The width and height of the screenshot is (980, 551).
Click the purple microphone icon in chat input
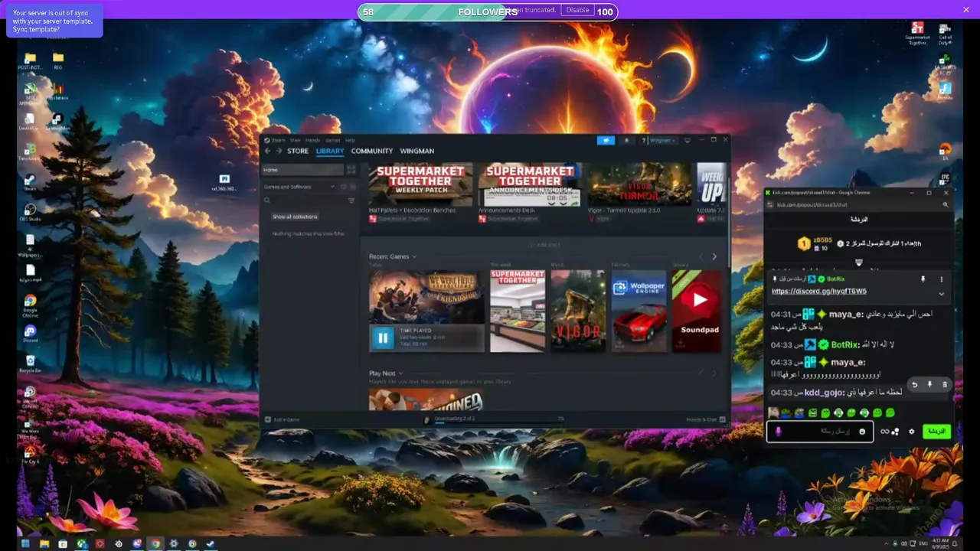click(x=779, y=432)
